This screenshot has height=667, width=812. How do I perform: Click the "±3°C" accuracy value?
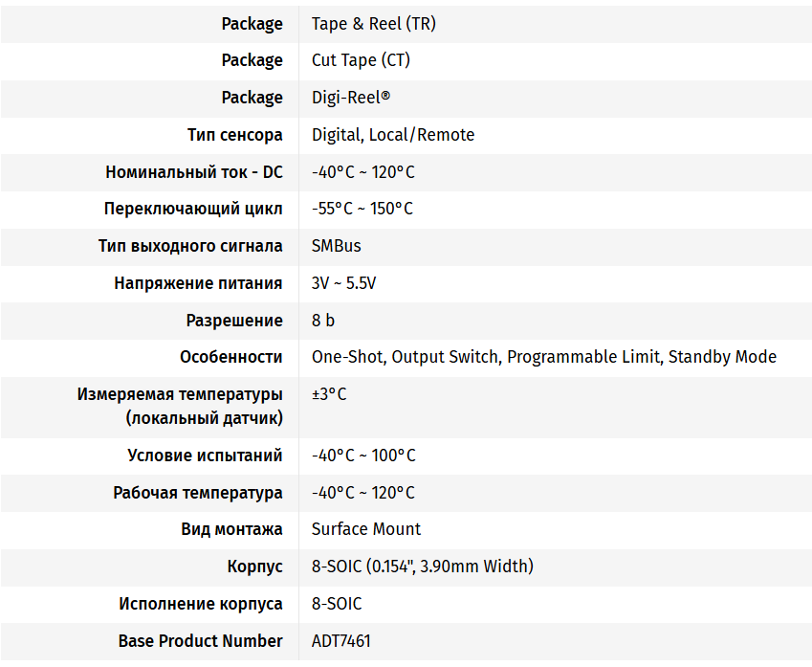(x=329, y=394)
